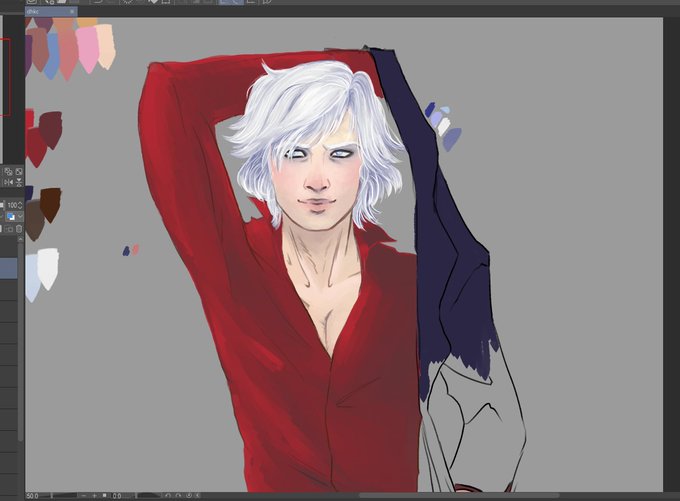The width and height of the screenshot is (680, 501).
Task: Click the layer opacity value 100
Action: coord(12,205)
